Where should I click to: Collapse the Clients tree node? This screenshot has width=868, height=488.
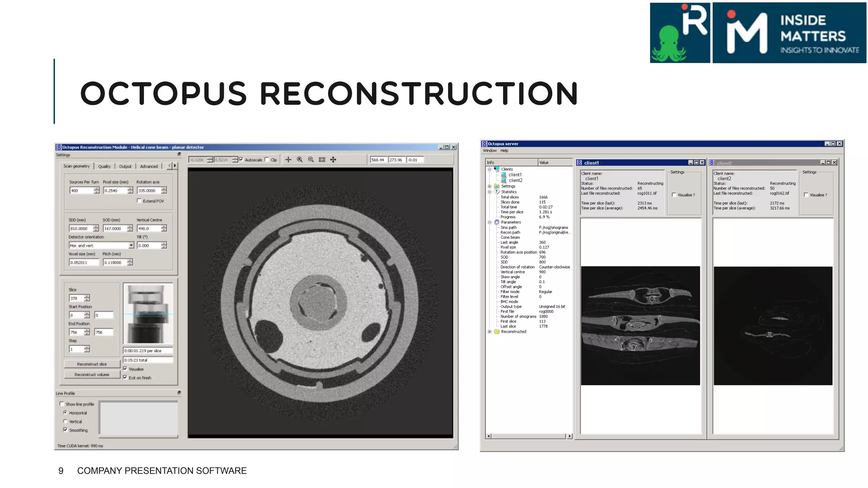490,169
